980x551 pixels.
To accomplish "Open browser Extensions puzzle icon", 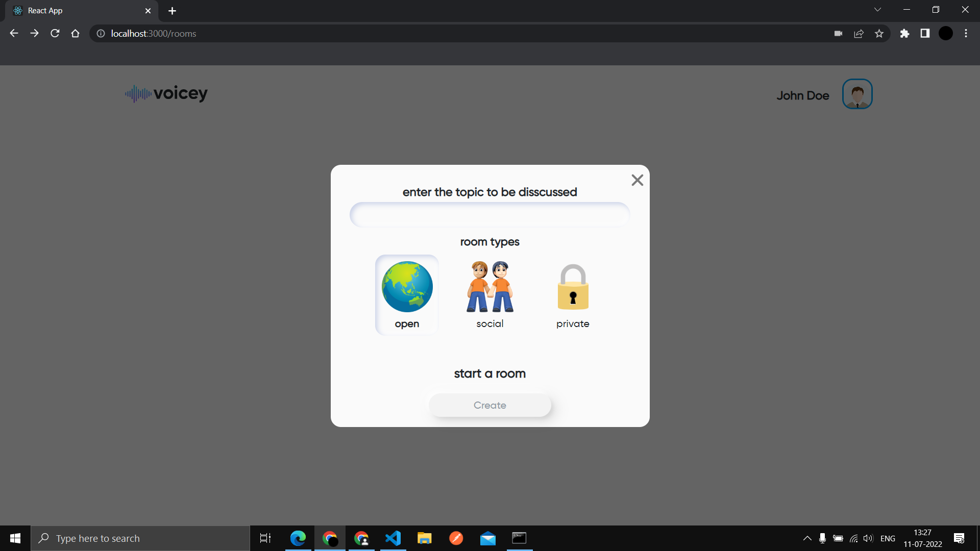I will (x=904, y=34).
